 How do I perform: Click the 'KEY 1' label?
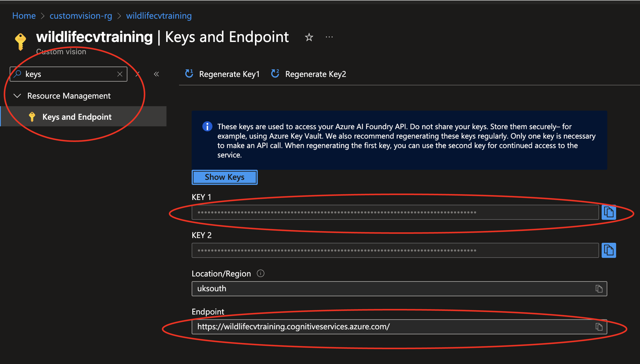201,197
